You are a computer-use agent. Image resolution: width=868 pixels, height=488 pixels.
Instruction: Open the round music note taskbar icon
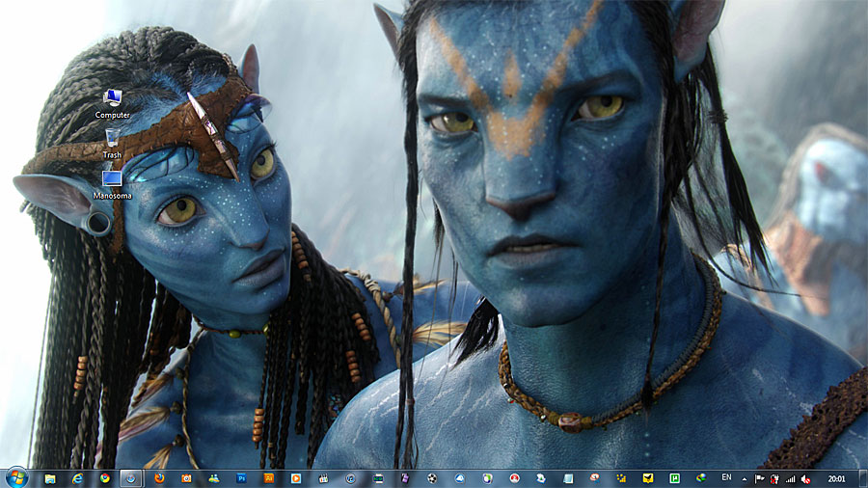(x=350, y=478)
